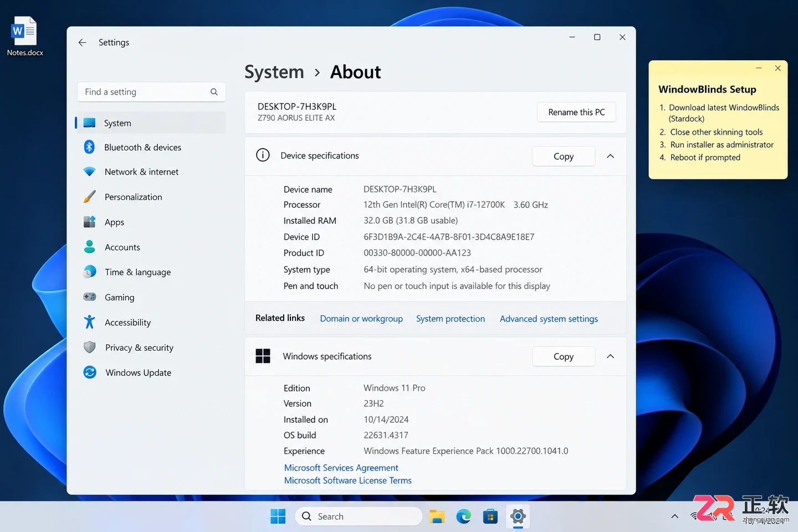Click the taskbar Search box
Viewport: 798px width, 532px height.
pos(359,516)
